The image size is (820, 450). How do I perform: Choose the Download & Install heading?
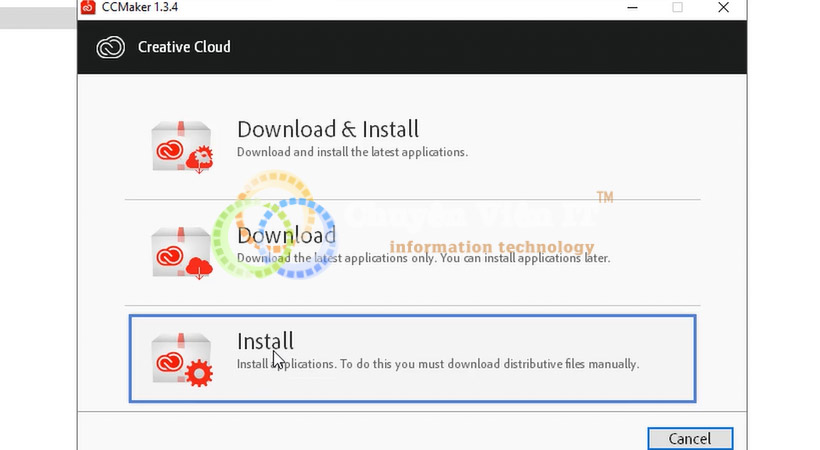(x=328, y=129)
